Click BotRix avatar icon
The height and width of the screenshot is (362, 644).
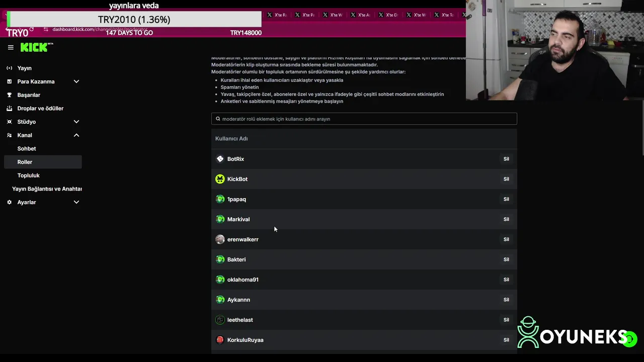(x=220, y=159)
